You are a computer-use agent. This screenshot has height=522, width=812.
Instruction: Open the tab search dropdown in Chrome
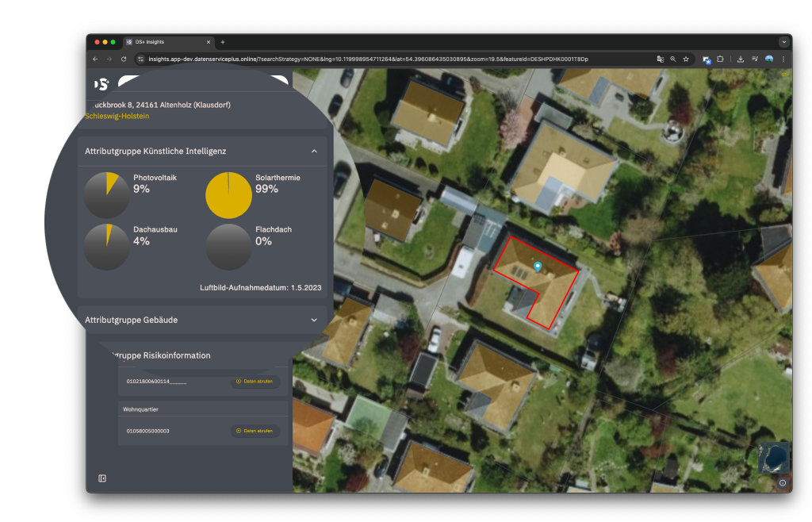click(x=783, y=42)
